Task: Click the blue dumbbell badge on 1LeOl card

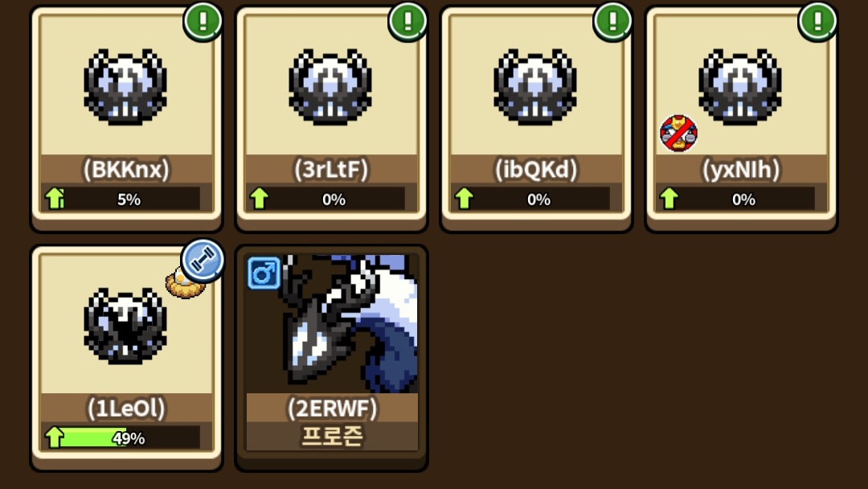Action: [x=203, y=261]
